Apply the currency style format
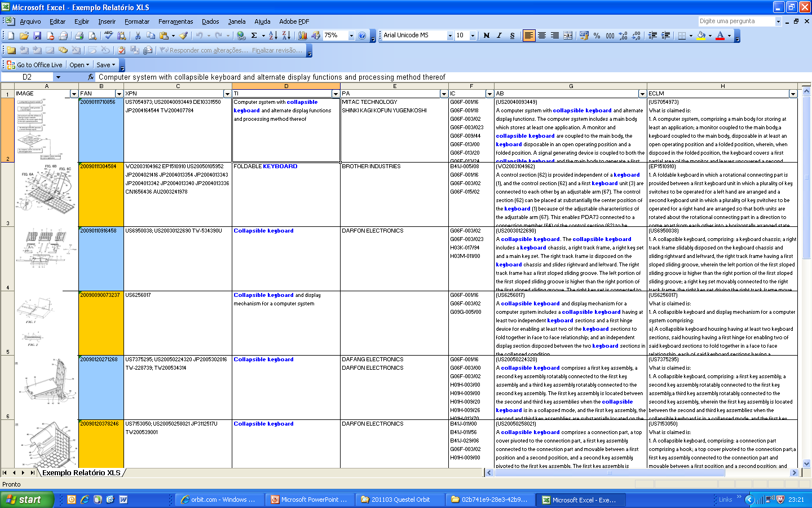This screenshot has height=508, width=812. coord(584,35)
